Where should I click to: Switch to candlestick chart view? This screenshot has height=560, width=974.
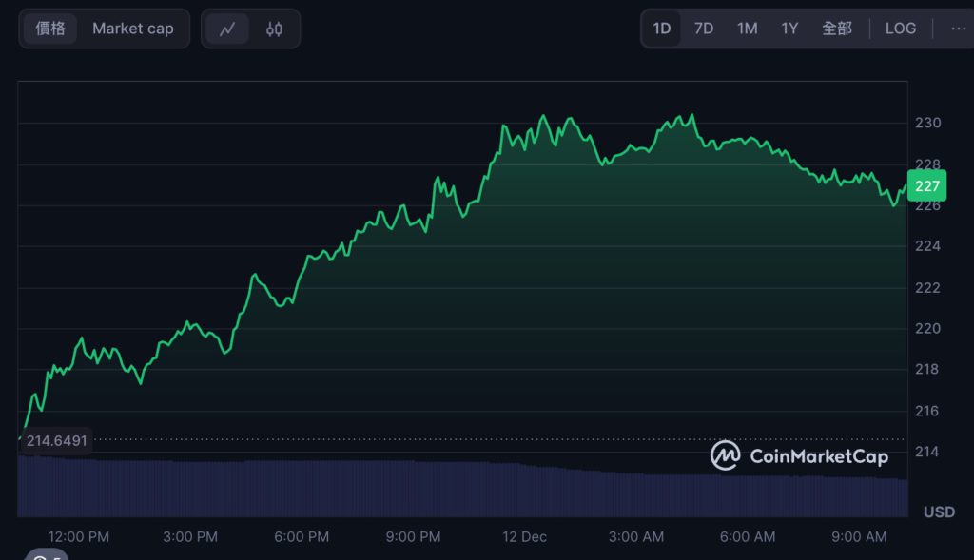coord(274,29)
